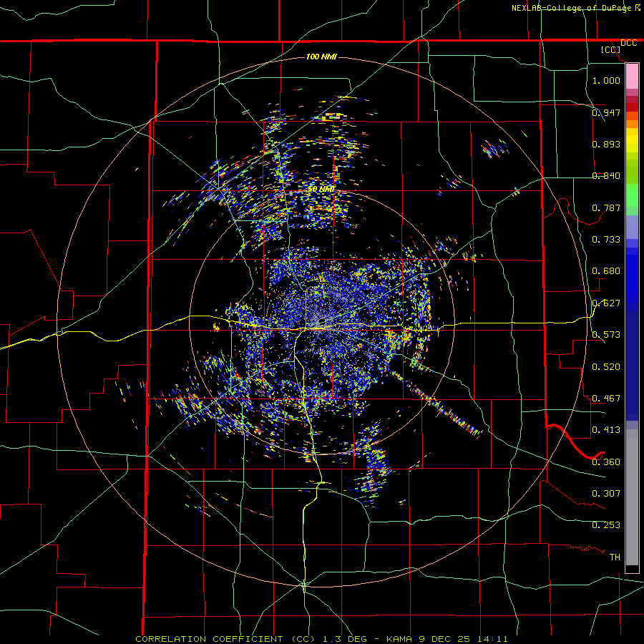Select the 0.307 legend value
This screenshot has width=644, height=644.
(606, 494)
